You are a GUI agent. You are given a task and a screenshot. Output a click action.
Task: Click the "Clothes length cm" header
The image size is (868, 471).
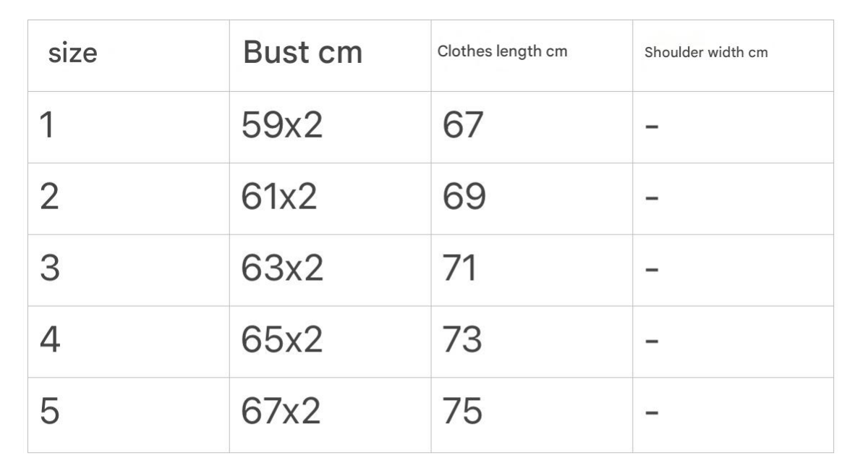(502, 52)
